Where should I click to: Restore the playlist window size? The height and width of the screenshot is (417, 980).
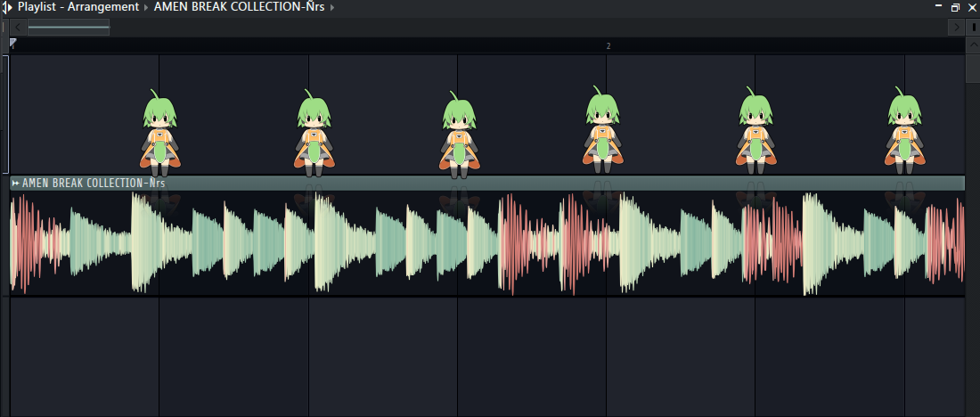(955, 7)
